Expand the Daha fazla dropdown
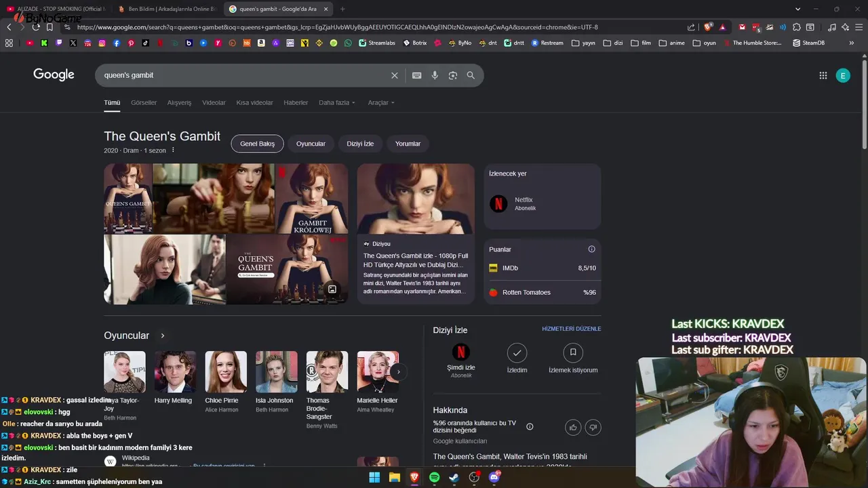Image resolution: width=868 pixels, height=488 pixels. [x=337, y=102]
